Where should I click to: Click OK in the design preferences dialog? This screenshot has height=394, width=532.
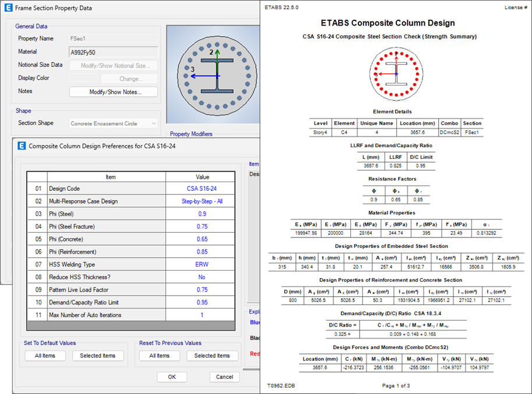[x=172, y=377]
